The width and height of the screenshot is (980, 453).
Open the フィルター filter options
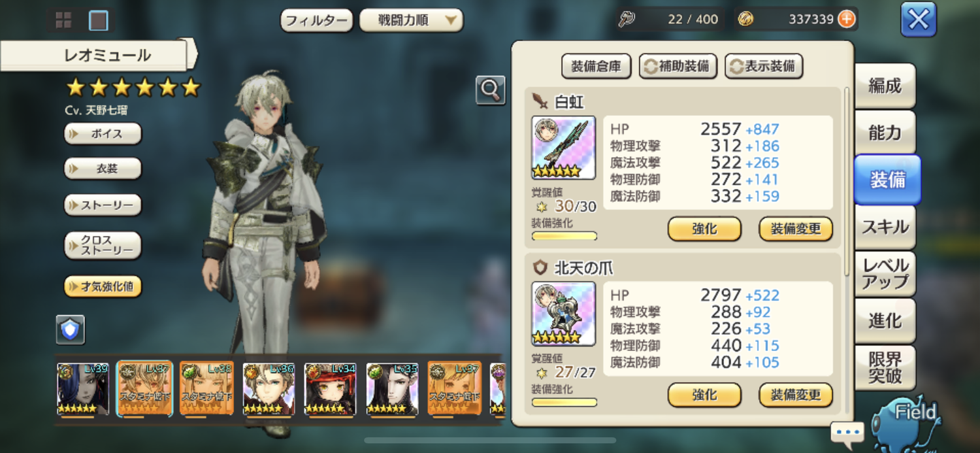(x=317, y=20)
